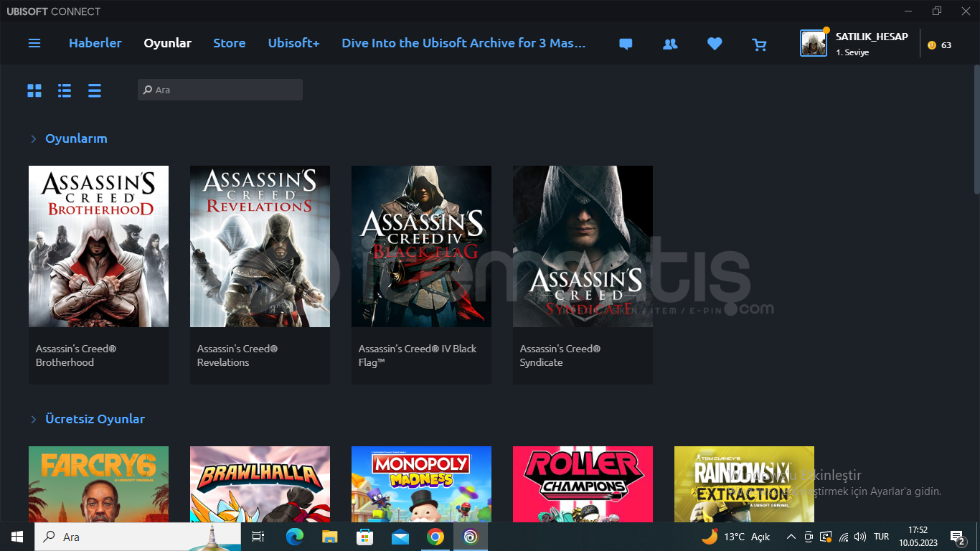
Task: Click the "1. Seviye" level text
Action: pos(852,52)
